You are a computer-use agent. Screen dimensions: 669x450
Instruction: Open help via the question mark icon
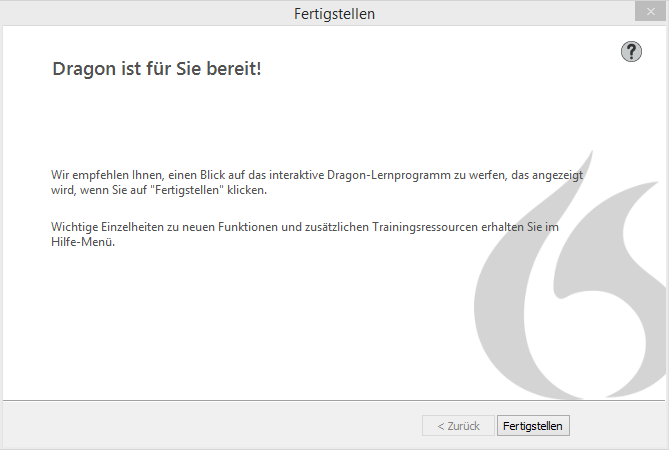[x=631, y=52]
